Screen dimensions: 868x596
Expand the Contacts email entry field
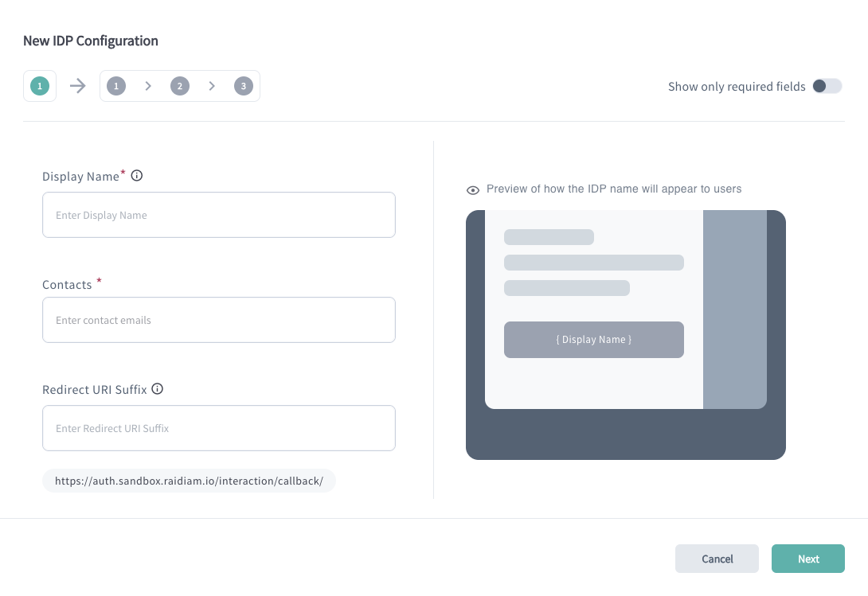(x=218, y=319)
